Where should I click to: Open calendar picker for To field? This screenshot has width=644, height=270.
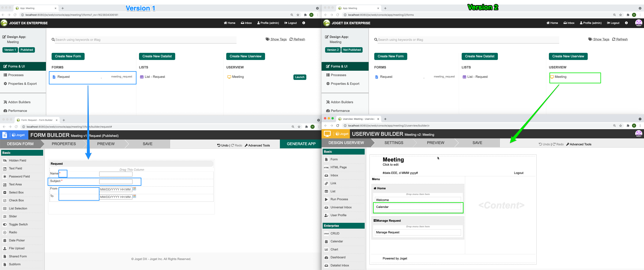point(135,196)
